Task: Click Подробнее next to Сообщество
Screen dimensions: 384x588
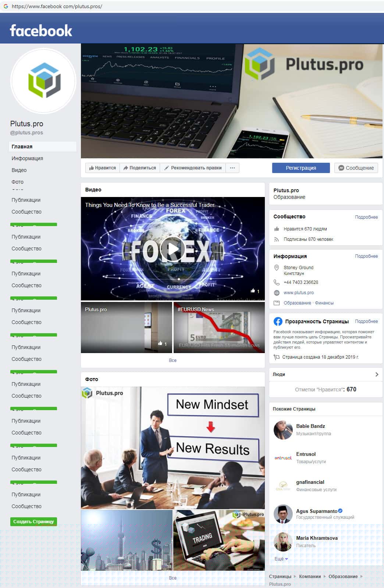Action: 366,217
